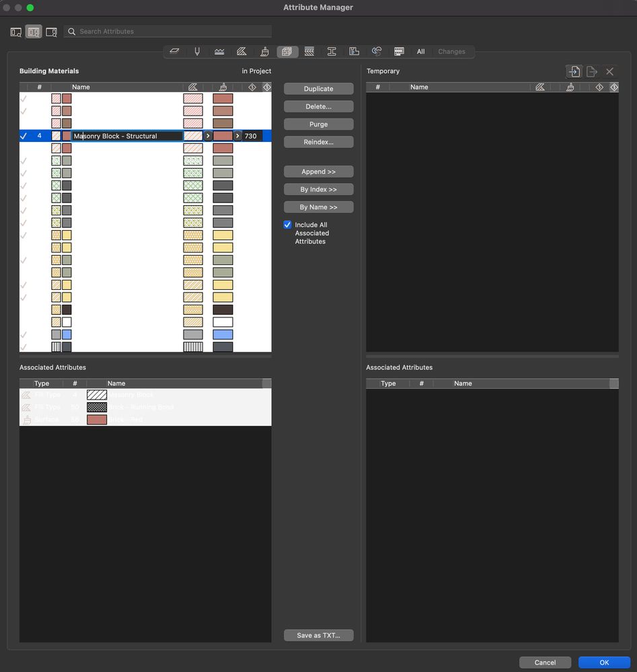637x672 pixels.
Task: Click Temporary list fill column header icon
Action: click(540, 87)
